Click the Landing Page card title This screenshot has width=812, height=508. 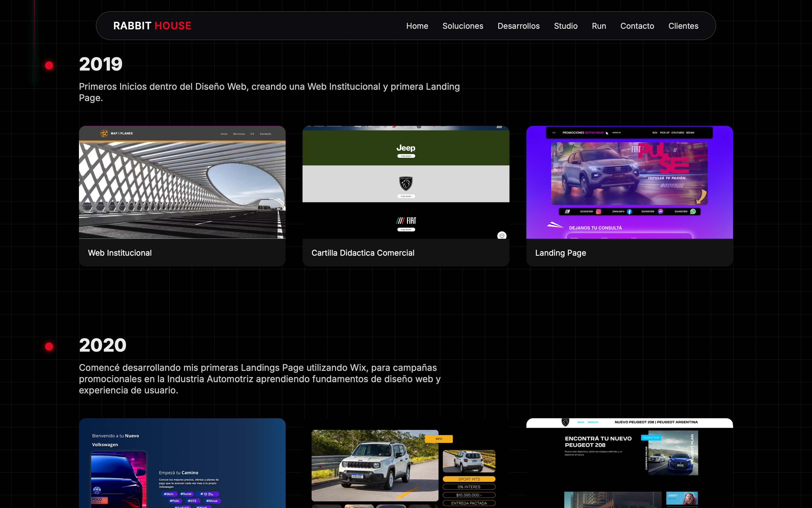560,253
